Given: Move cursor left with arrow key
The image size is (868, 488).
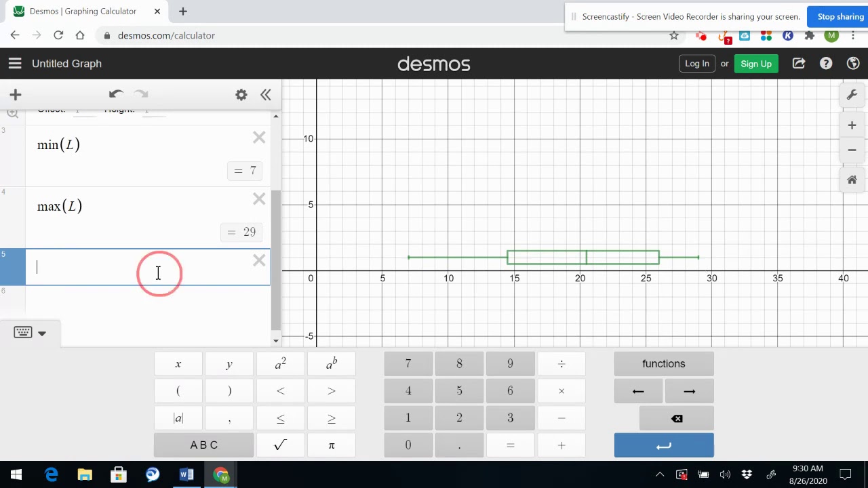Looking at the screenshot, I should point(638,391).
